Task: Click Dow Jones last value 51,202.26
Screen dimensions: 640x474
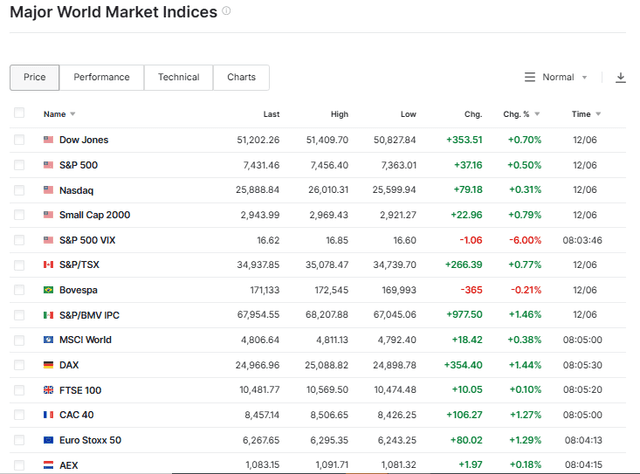Action: (x=258, y=140)
